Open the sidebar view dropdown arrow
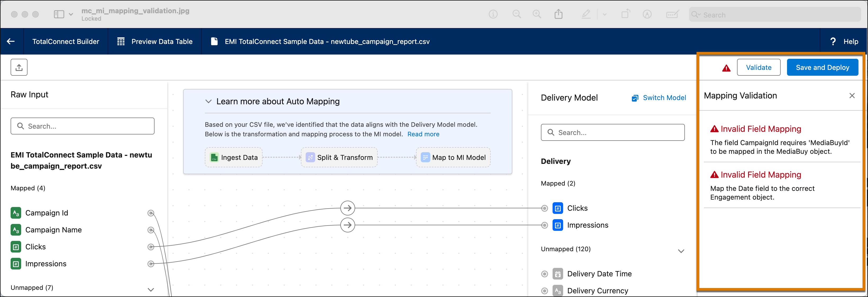This screenshot has width=868, height=297. (71, 14)
